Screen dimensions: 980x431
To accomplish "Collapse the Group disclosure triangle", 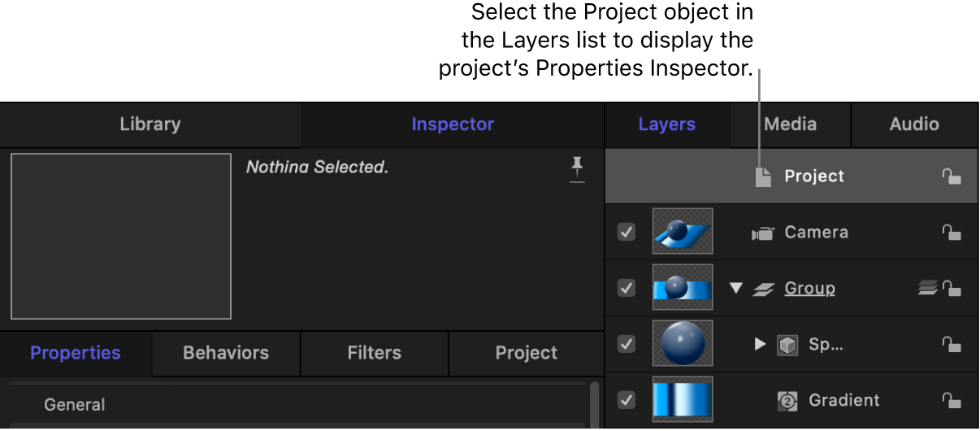I will coord(736,288).
